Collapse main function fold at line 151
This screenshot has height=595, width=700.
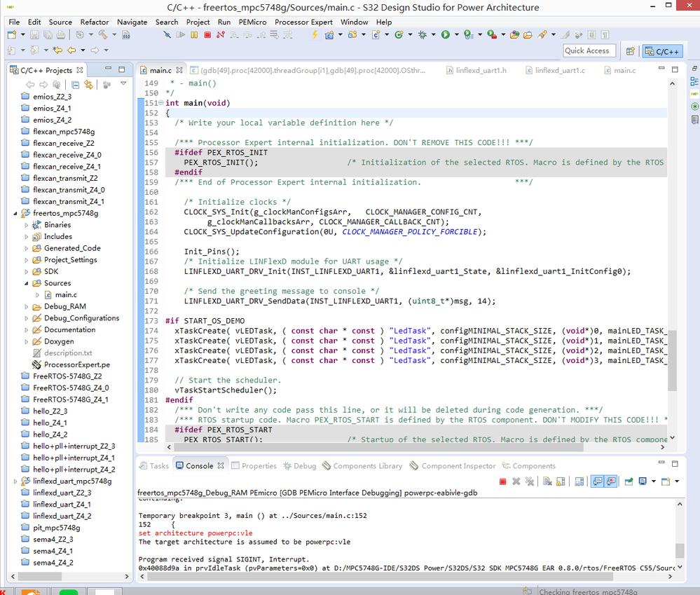tap(162, 103)
